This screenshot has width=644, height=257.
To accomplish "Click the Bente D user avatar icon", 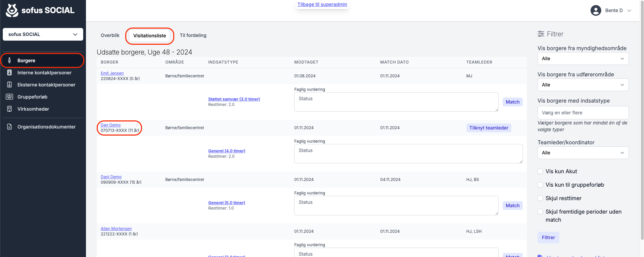I will (596, 10).
